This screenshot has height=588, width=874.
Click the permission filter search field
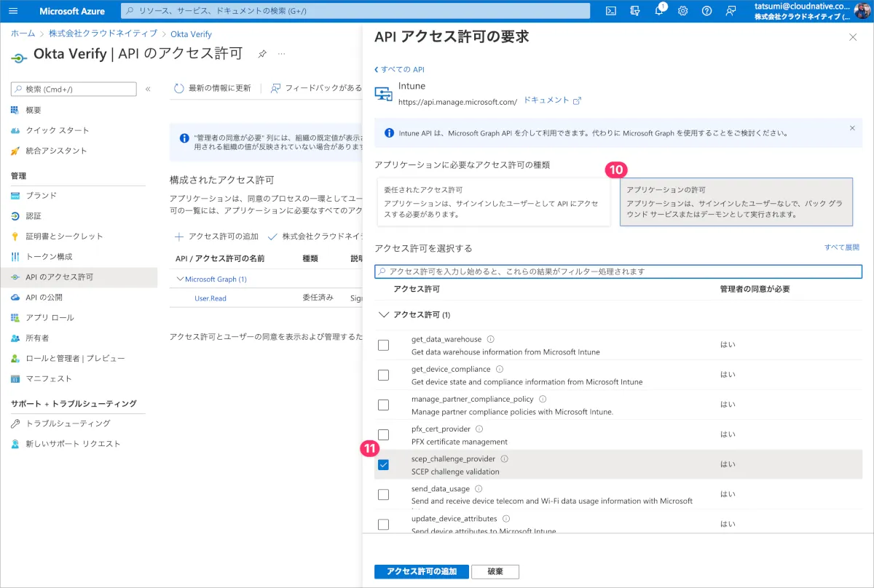(618, 271)
